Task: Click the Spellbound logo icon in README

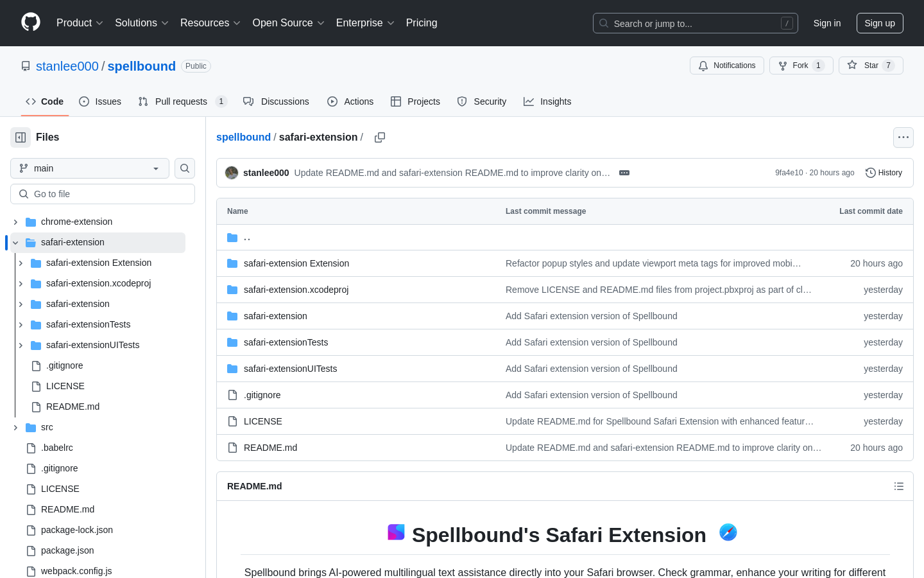Action: (396, 532)
